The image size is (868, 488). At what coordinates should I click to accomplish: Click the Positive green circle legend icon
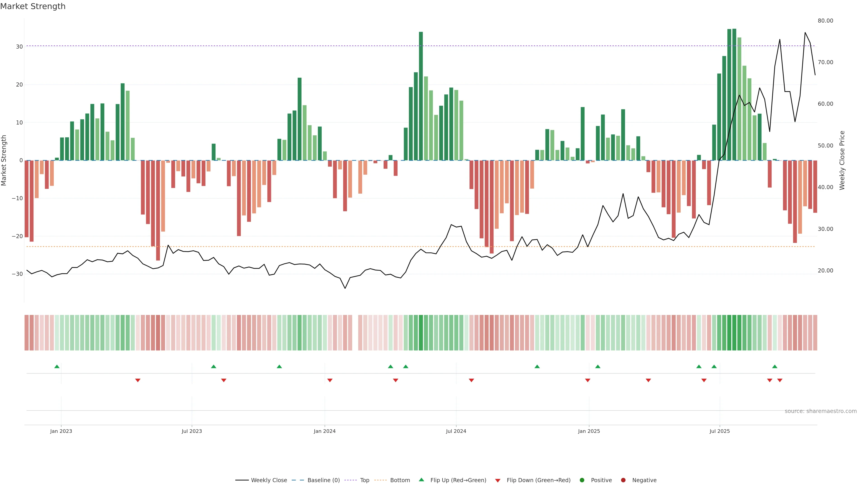click(x=582, y=480)
